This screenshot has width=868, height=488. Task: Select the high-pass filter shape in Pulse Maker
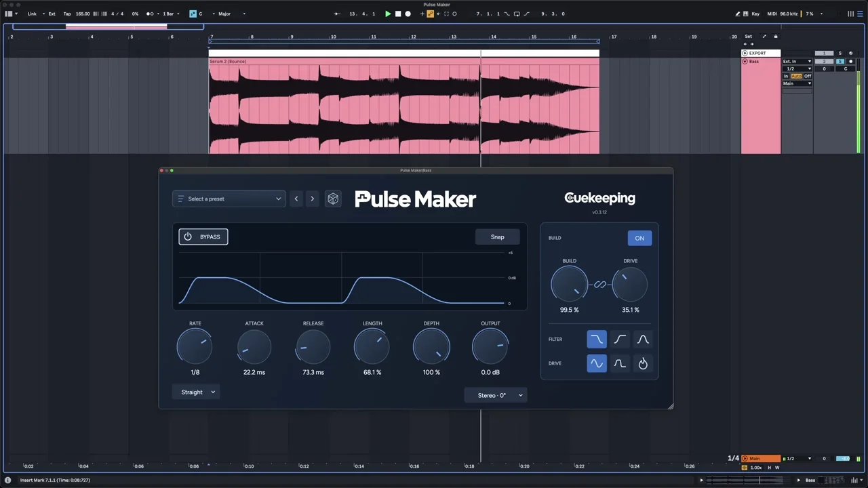pyautogui.click(x=620, y=339)
